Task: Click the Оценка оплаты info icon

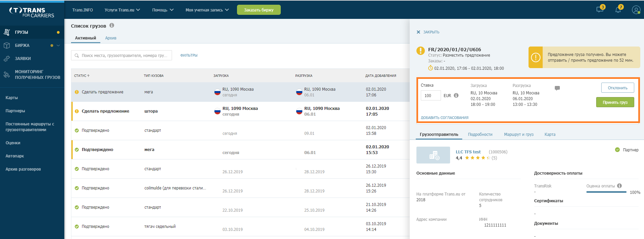Action: pos(619,186)
